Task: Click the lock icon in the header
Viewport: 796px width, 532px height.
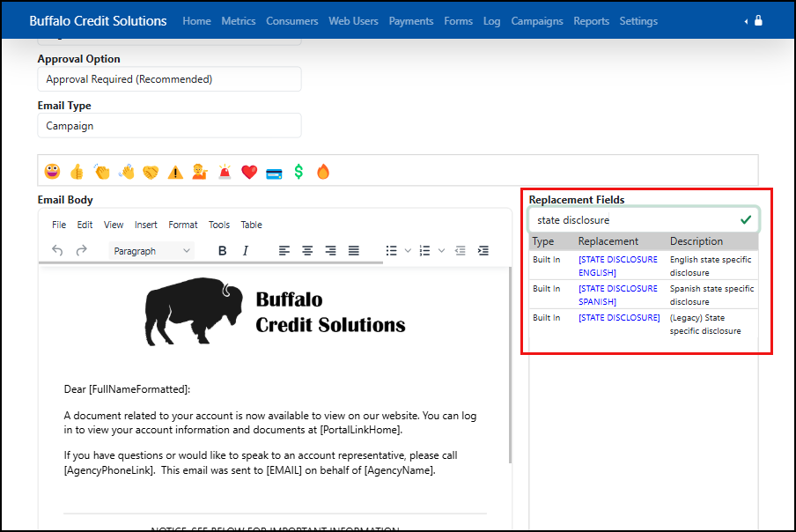Action: coord(758,20)
